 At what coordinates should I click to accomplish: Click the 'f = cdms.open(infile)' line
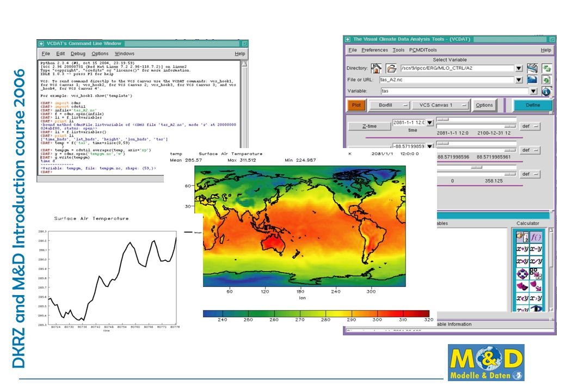coord(79,114)
